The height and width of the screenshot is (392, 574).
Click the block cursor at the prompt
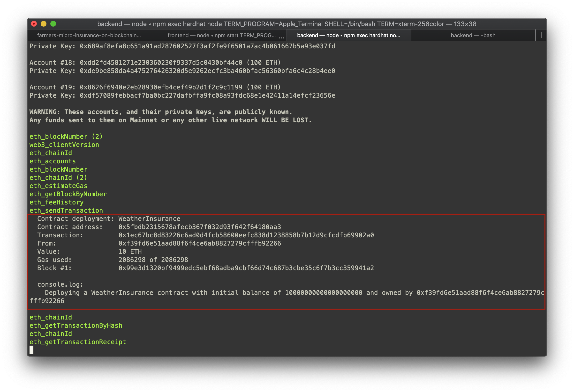point(31,349)
